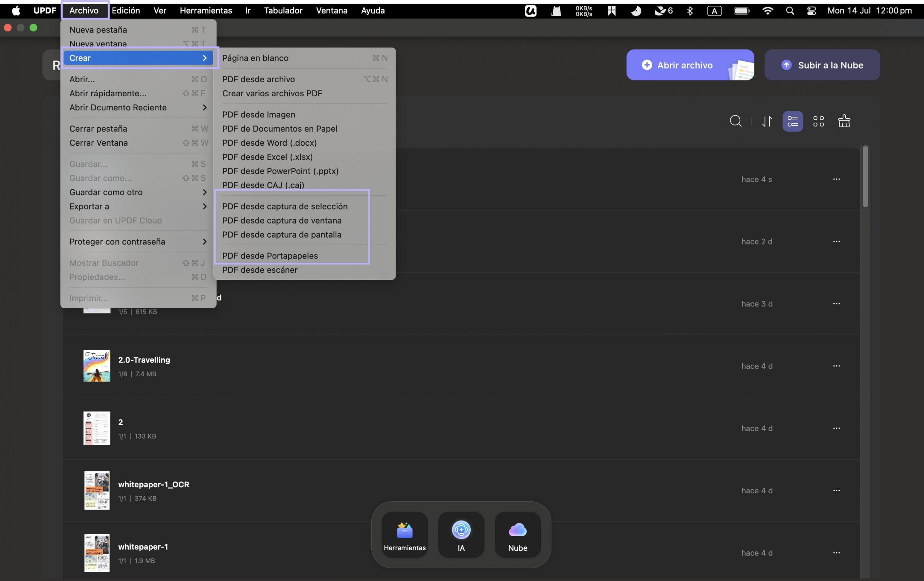The image size is (924, 581).
Task: Click the sort order arrows icon
Action: (767, 121)
